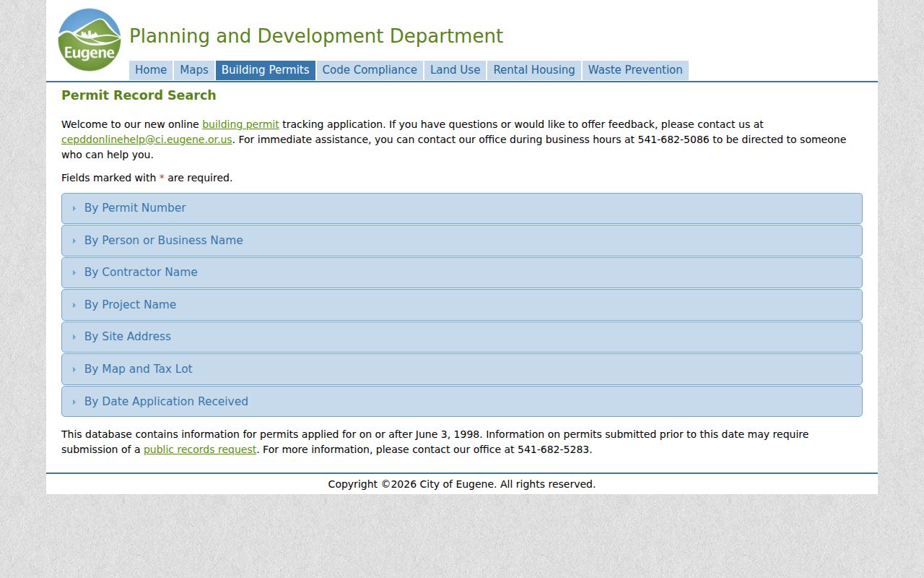Open the By Contractor Name panel
This screenshot has width=924, height=578.
(x=462, y=272)
